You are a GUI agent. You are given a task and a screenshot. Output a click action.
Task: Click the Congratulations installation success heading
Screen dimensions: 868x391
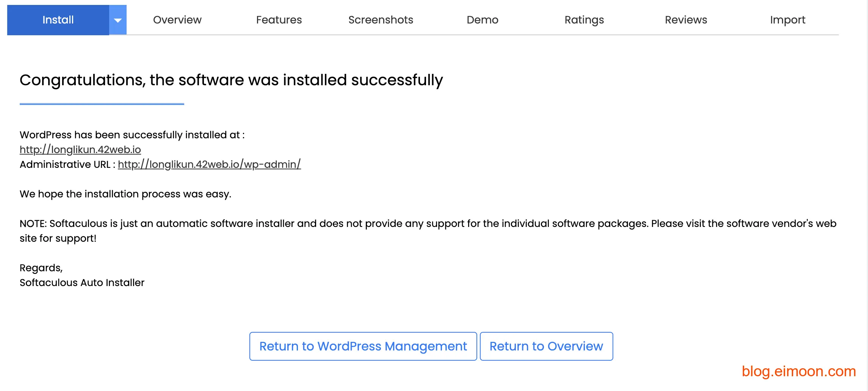(231, 80)
